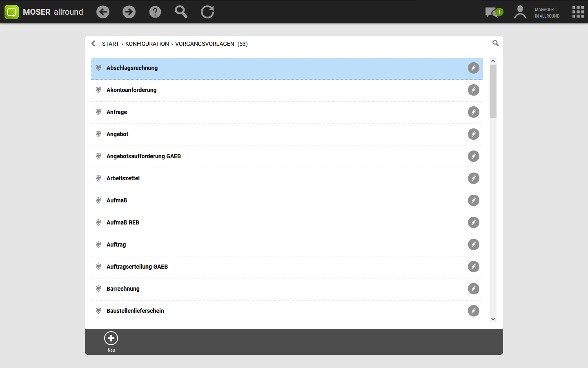
Task: Select the Angebot entry
Action: click(287, 135)
